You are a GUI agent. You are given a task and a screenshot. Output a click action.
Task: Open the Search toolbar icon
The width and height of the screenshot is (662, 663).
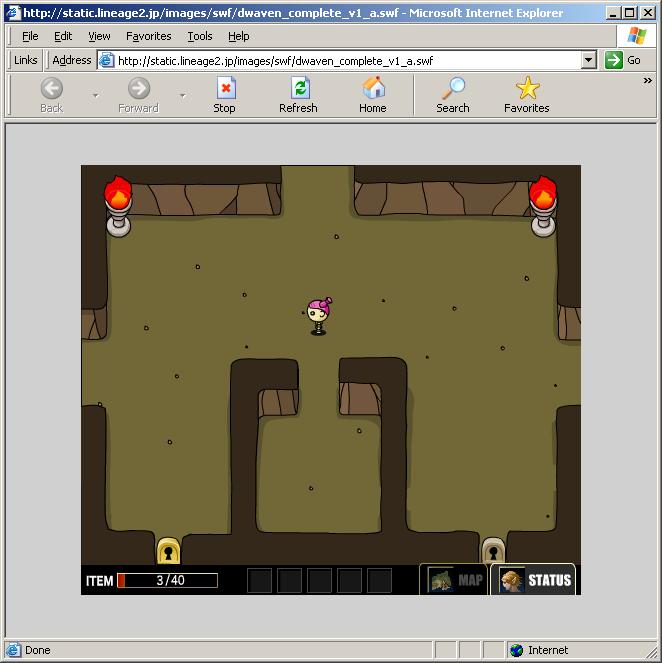pyautogui.click(x=453, y=95)
